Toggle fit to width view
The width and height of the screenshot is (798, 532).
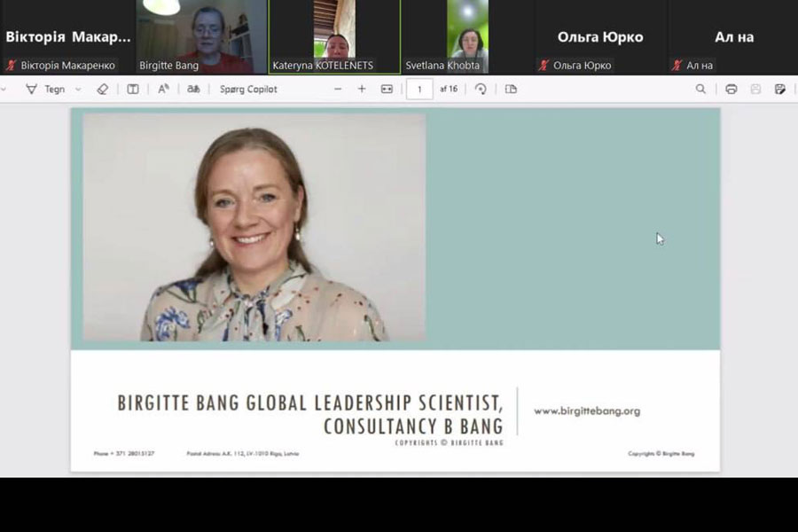click(x=387, y=89)
